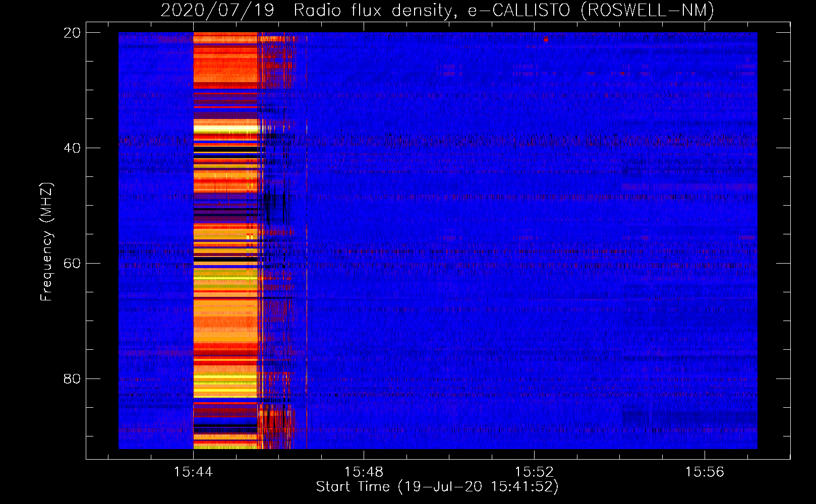The height and width of the screenshot is (504, 816).
Task: Select the Frequency (MHZ) axis label
Action: click(x=46, y=242)
